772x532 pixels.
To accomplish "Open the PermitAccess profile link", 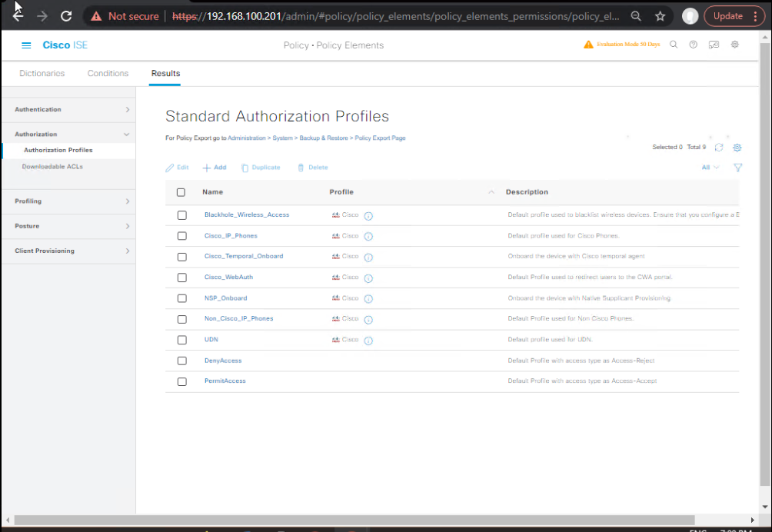I will 225,381.
